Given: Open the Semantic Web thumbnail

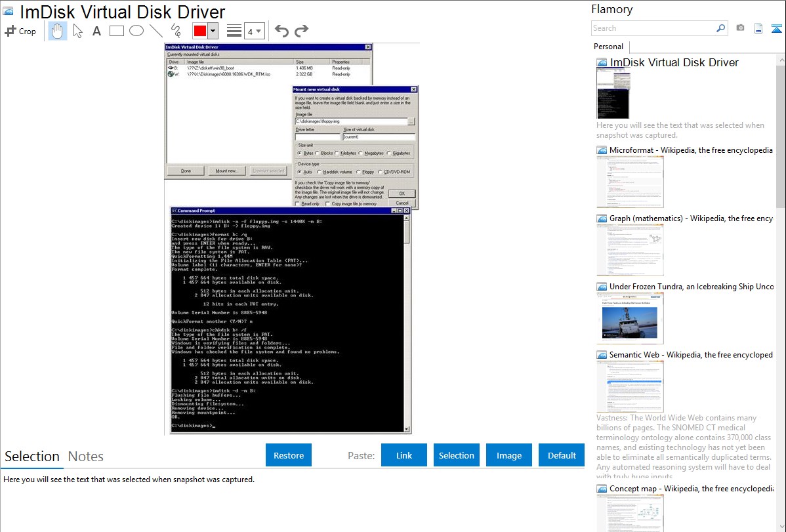Looking at the screenshot, I should pyautogui.click(x=630, y=386).
